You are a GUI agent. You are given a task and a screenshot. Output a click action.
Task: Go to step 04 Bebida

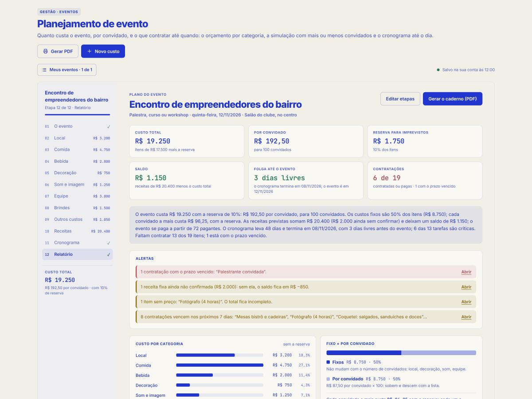(78, 161)
